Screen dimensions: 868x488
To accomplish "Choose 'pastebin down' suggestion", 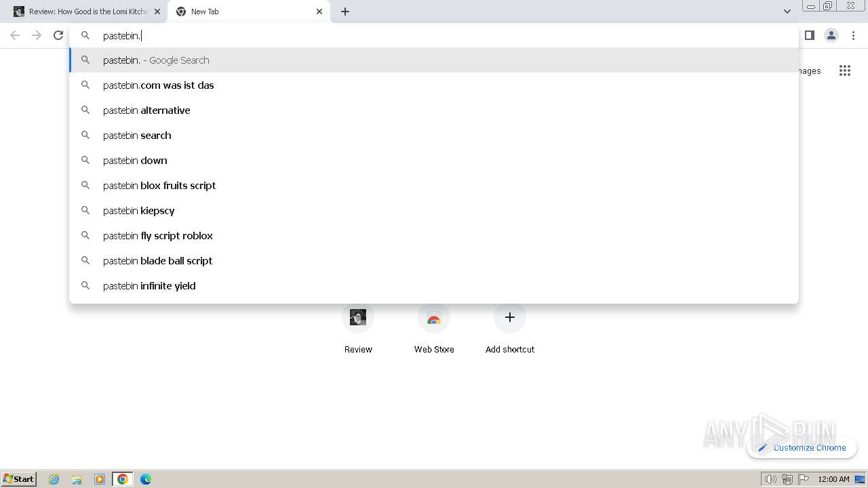I will [x=434, y=161].
